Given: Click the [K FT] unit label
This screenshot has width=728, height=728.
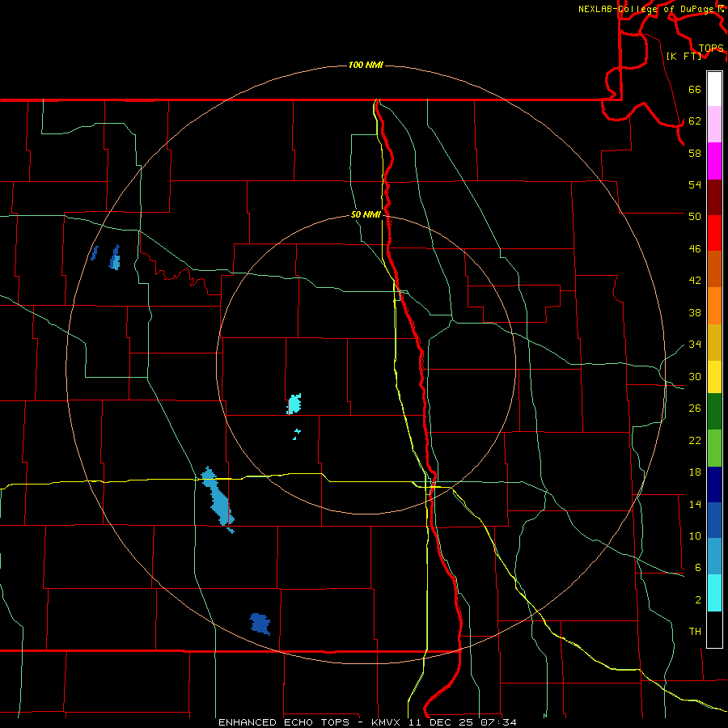Looking at the screenshot, I should 684,56.
